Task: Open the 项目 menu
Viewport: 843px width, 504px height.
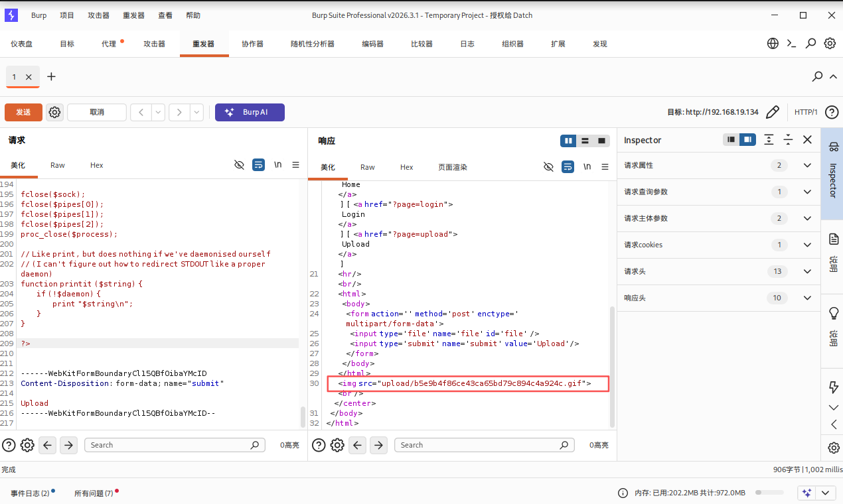Action: click(x=67, y=15)
